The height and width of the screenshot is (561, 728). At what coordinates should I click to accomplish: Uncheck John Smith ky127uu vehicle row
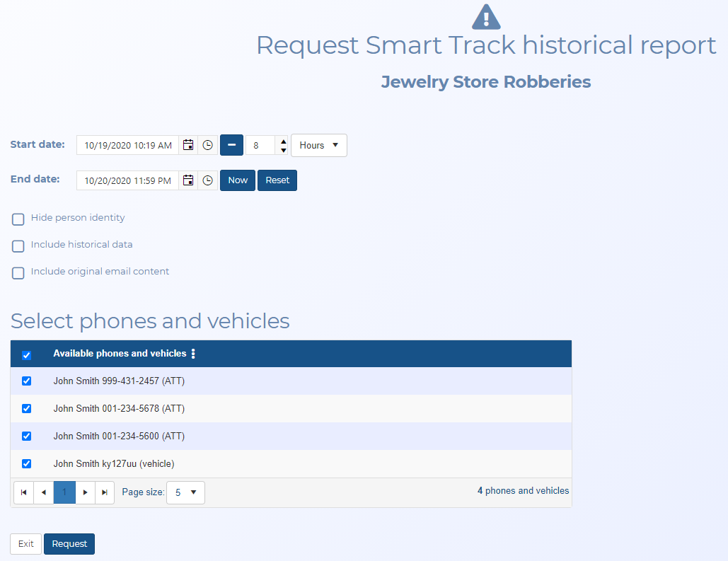pos(27,464)
